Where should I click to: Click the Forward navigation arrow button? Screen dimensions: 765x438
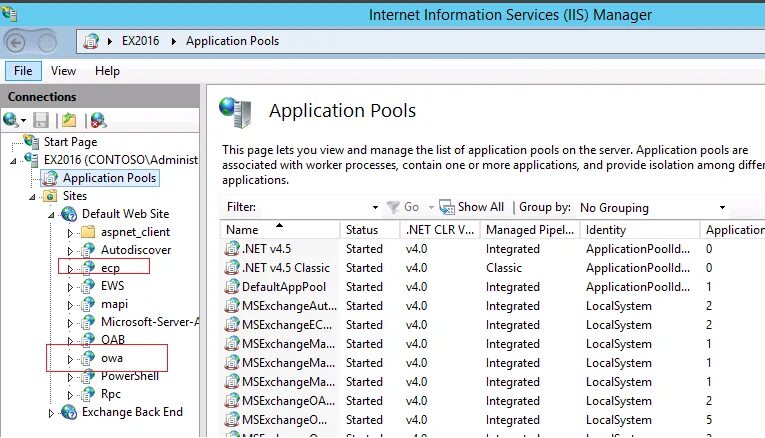click(47, 43)
